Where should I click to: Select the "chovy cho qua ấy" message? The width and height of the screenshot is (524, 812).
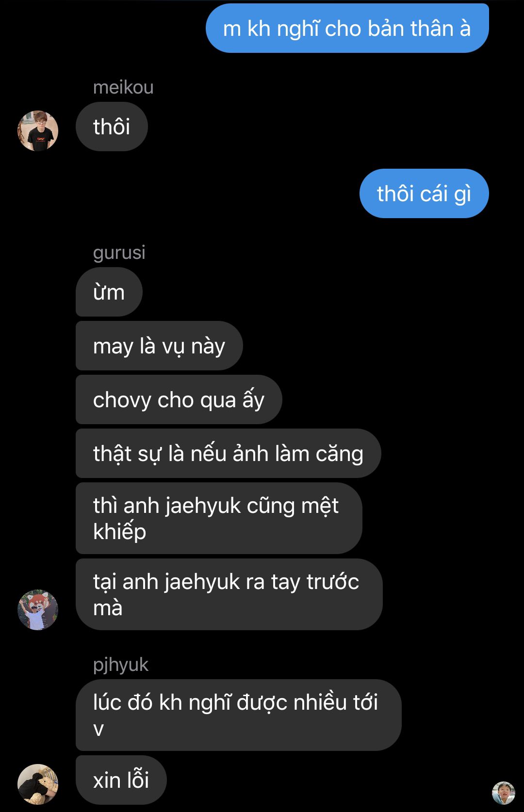179,399
